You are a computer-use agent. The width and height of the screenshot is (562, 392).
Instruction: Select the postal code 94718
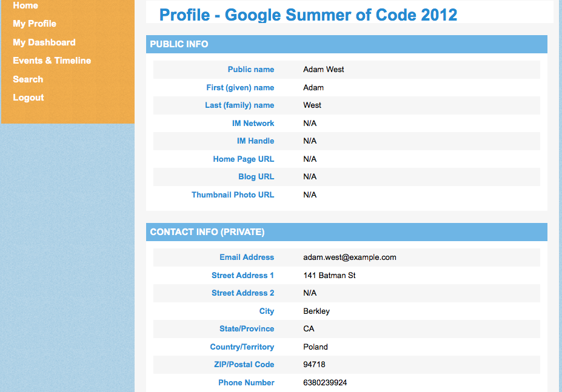(x=314, y=364)
